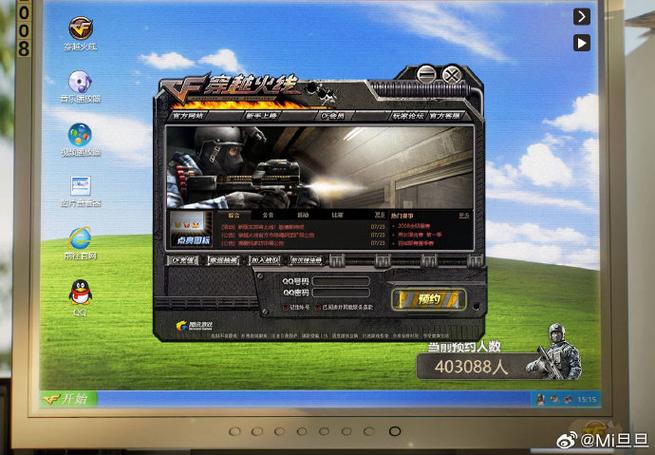Screen dimensions: 655x455
Task: Click the 加入战队 button
Action: tap(265, 260)
